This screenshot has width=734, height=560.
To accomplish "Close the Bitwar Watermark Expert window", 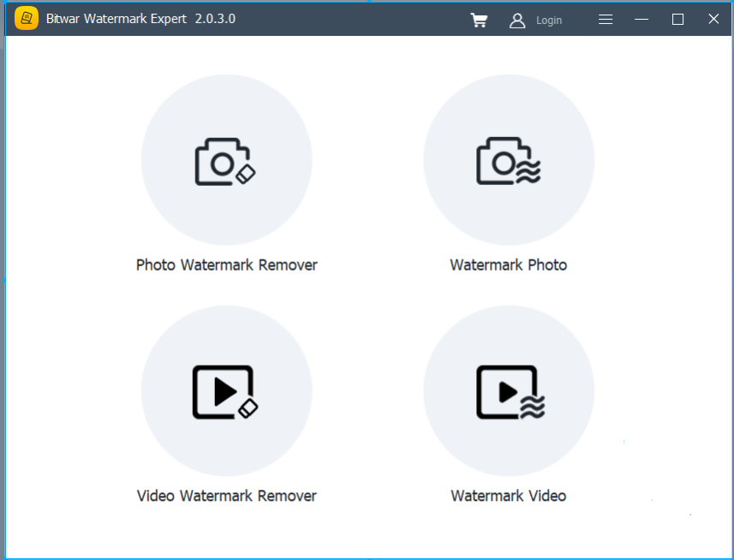I will [713, 19].
